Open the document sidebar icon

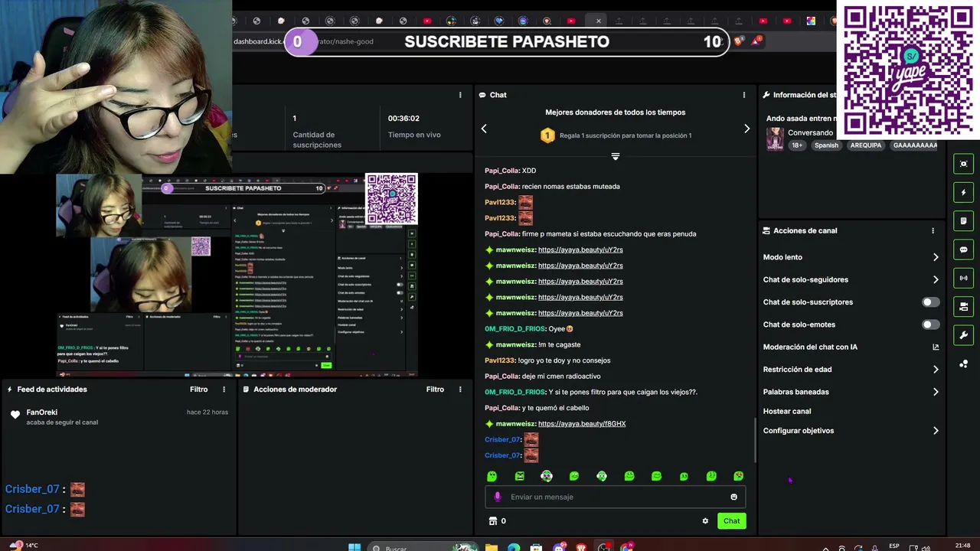click(x=963, y=221)
